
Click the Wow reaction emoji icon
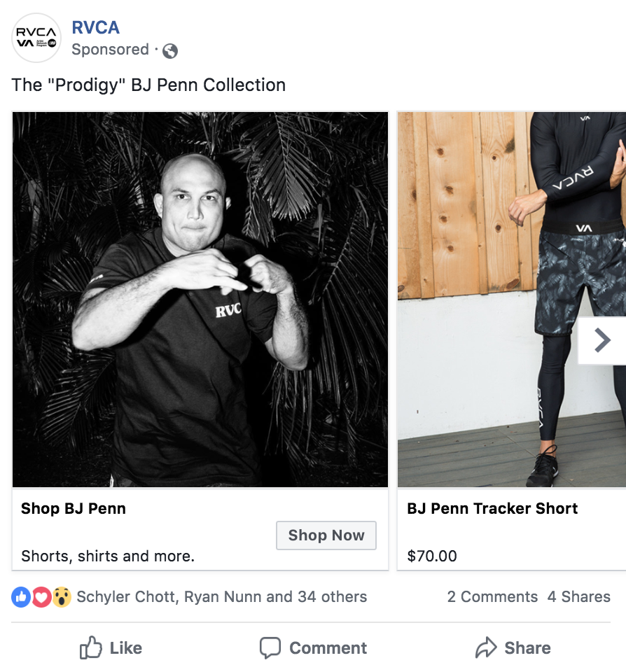point(62,597)
